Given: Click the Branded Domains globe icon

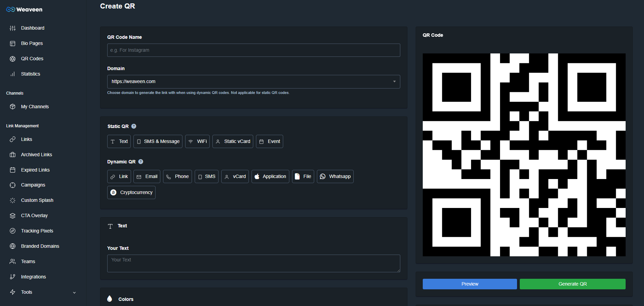Looking at the screenshot, I should (13, 246).
